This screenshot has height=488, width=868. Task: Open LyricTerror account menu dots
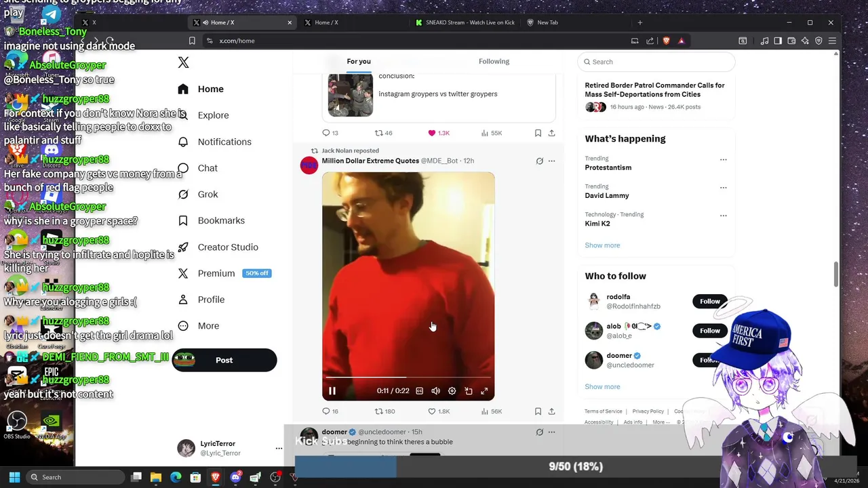tap(279, 448)
